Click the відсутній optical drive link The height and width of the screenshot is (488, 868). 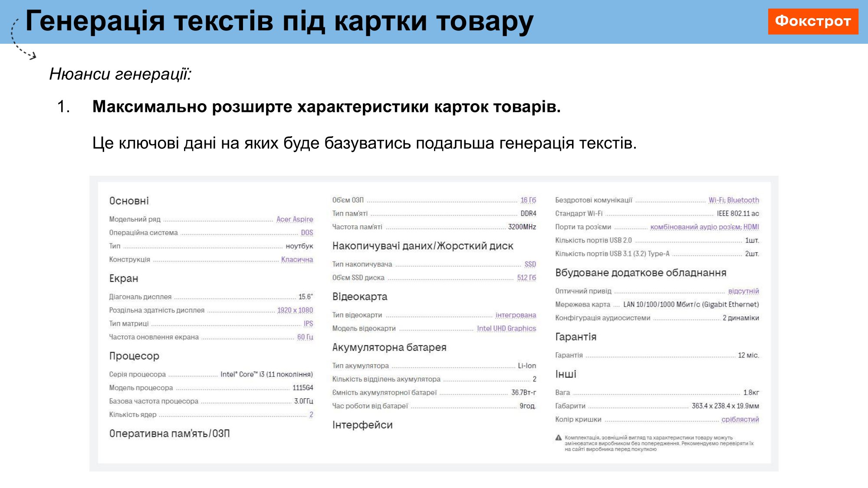pyautogui.click(x=743, y=291)
